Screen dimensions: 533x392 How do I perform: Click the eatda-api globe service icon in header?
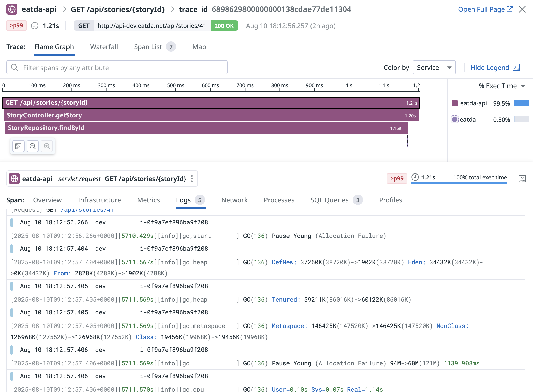point(12,9)
